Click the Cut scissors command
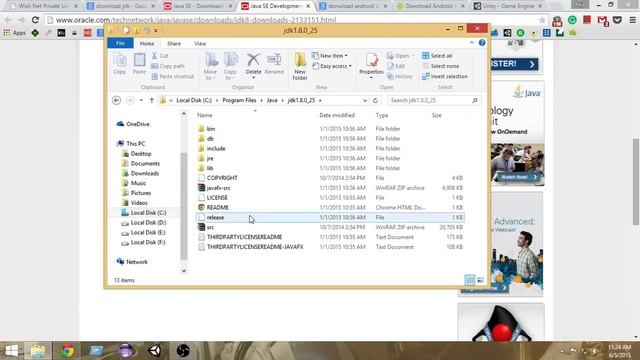The height and width of the screenshot is (360, 640). point(160,56)
